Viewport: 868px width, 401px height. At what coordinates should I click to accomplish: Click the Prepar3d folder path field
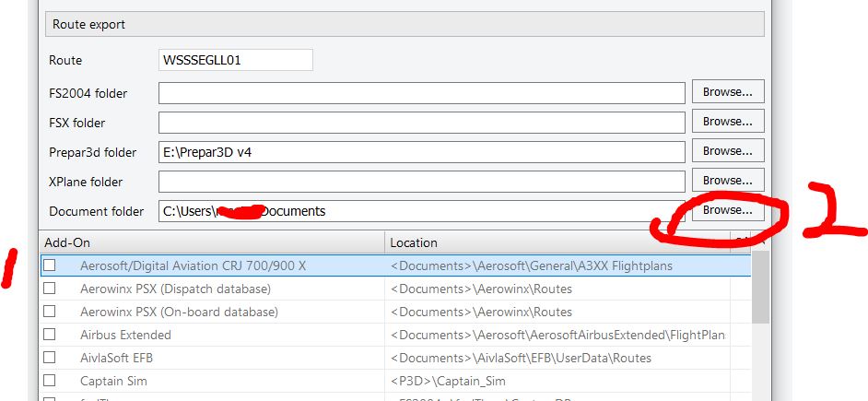[421, 152]
